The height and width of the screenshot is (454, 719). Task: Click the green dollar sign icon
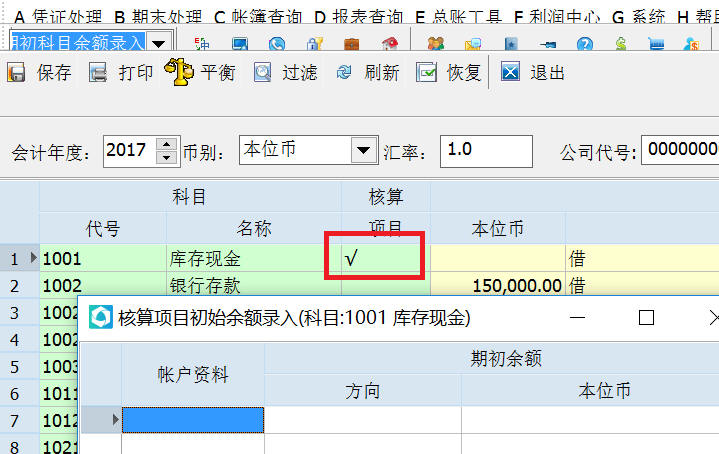point(621,44)
